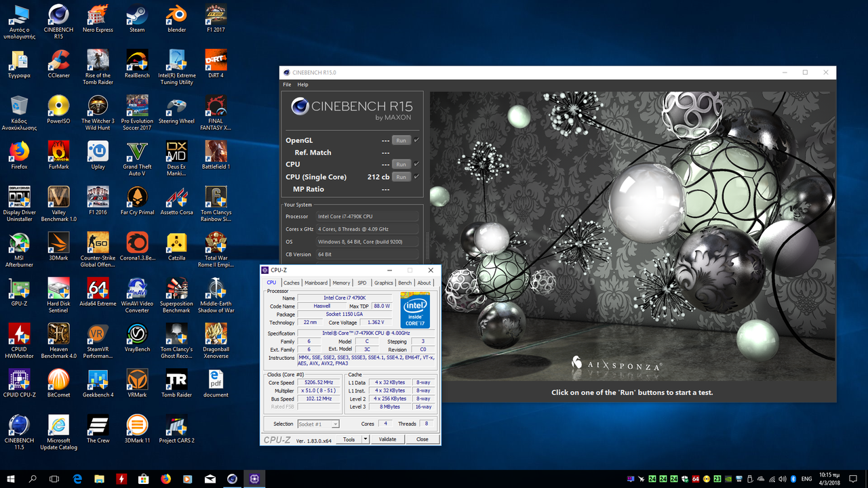Select the PowerISO desktop icon
Viewport: 868px width, 488px height.
point(58,110)
